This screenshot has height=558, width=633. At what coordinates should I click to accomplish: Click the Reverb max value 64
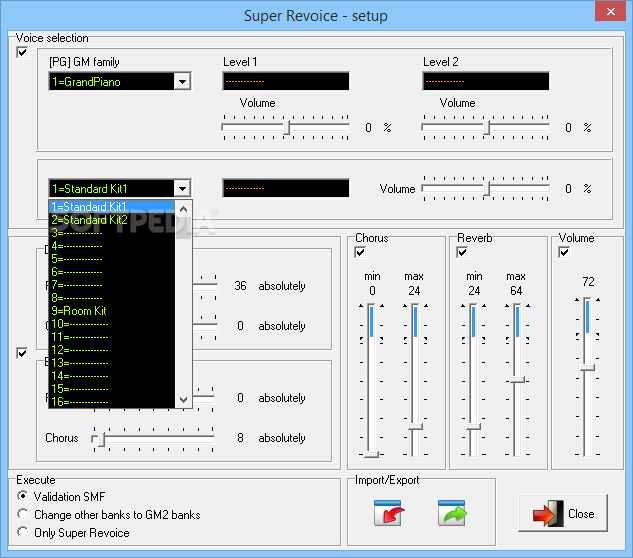(516, 291)
